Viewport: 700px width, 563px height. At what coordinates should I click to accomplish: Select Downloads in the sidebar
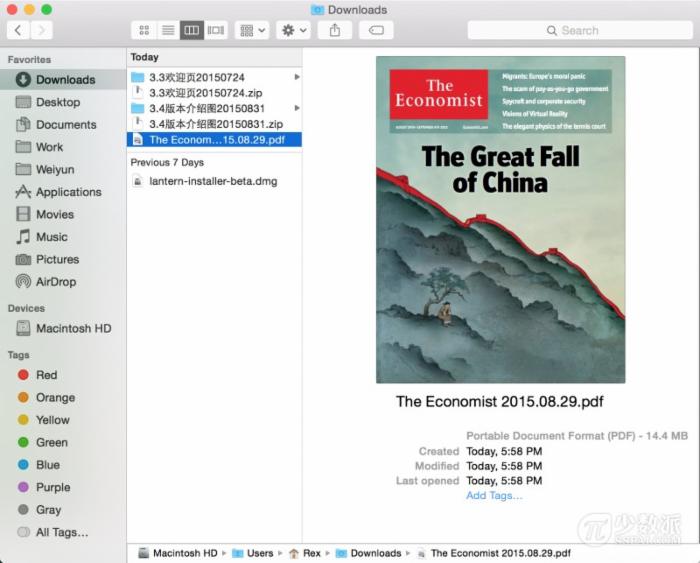pyautogui.click(x=63, y=79)
